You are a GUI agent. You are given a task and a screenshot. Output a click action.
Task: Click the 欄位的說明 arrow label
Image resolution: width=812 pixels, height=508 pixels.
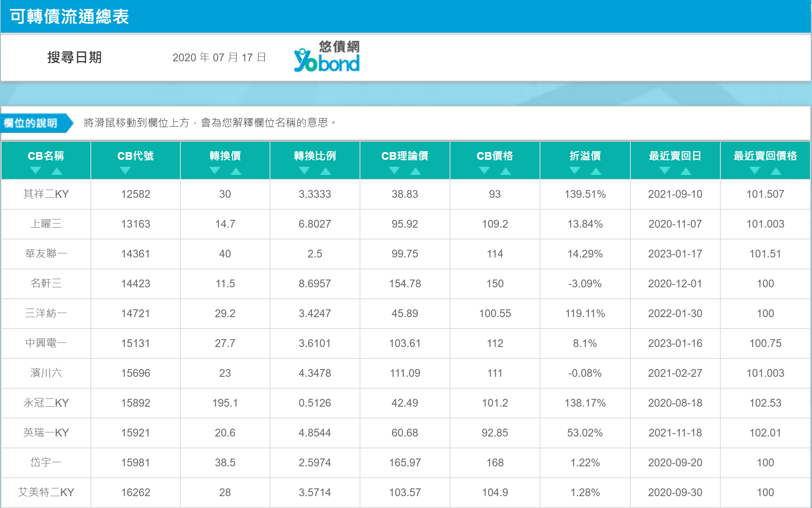tap(36, 123)
